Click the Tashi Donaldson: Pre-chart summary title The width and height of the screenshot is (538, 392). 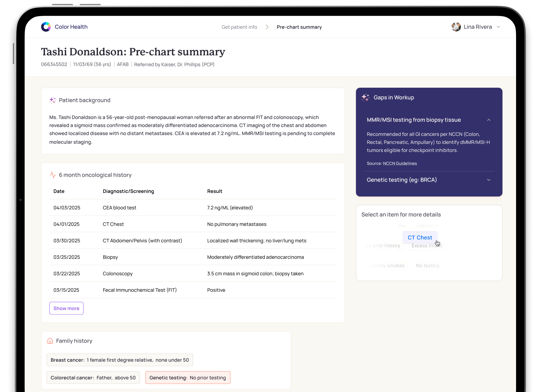pyautogui.click(x=133, y=52)
